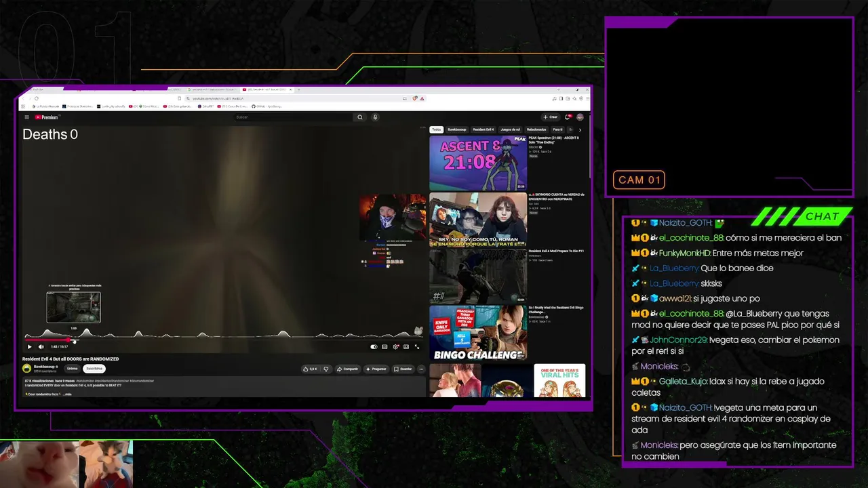Switch the player to theater mode
The width and height of the screenshot is (868, 488).
click(406, 346)
